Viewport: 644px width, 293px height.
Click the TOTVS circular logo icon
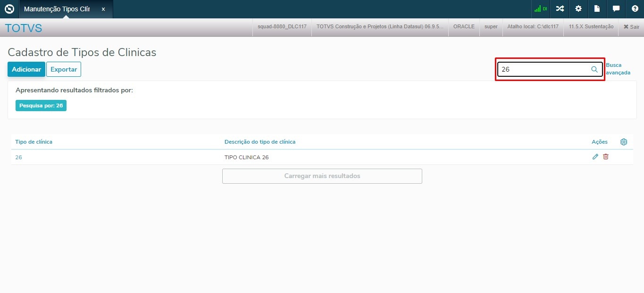click(x=9, y=9)
